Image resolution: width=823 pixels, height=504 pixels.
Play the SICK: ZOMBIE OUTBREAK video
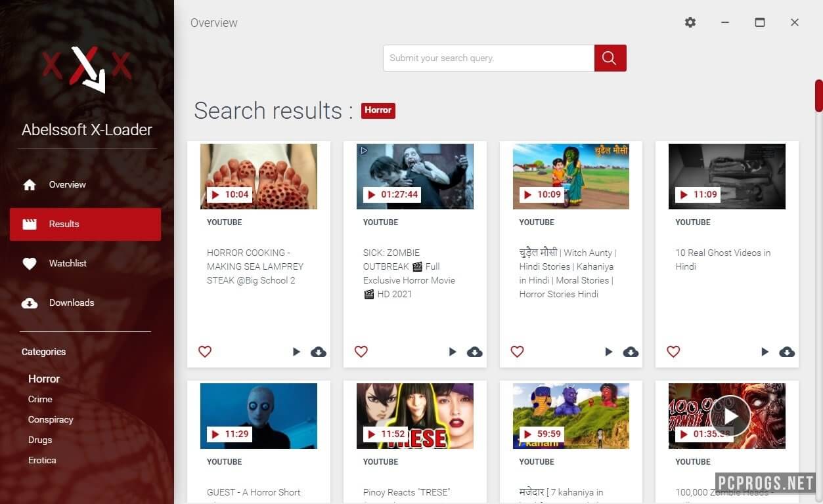[453, 352]
